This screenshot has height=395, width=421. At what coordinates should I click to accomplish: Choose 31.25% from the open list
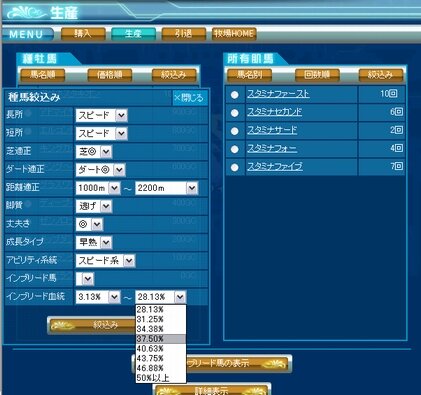(161, 319)
